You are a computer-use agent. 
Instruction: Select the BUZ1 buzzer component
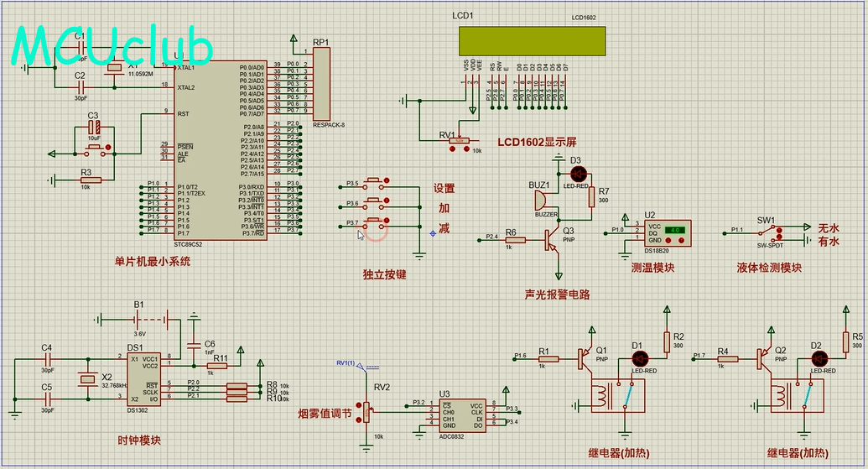(x=539, y=201)
